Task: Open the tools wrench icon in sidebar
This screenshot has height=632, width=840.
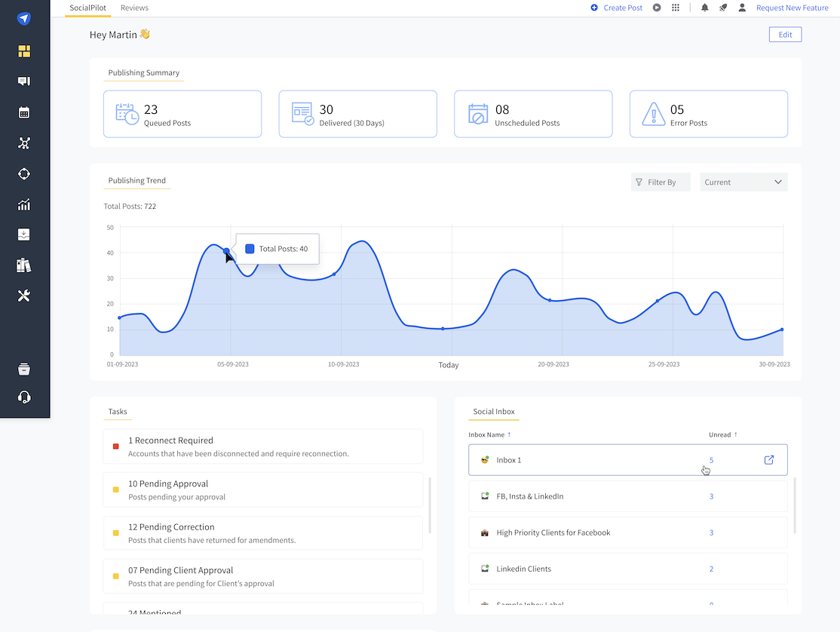Action: [24, 296]
